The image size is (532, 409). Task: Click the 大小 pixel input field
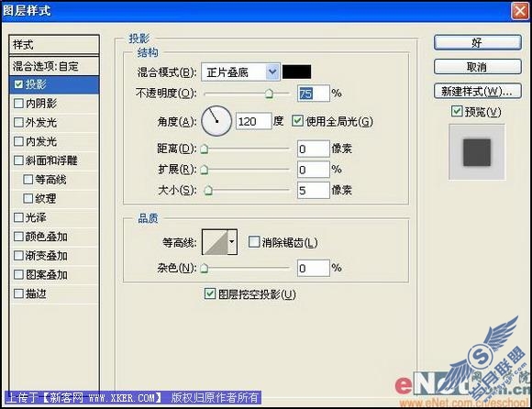click(x=313, y=190)
